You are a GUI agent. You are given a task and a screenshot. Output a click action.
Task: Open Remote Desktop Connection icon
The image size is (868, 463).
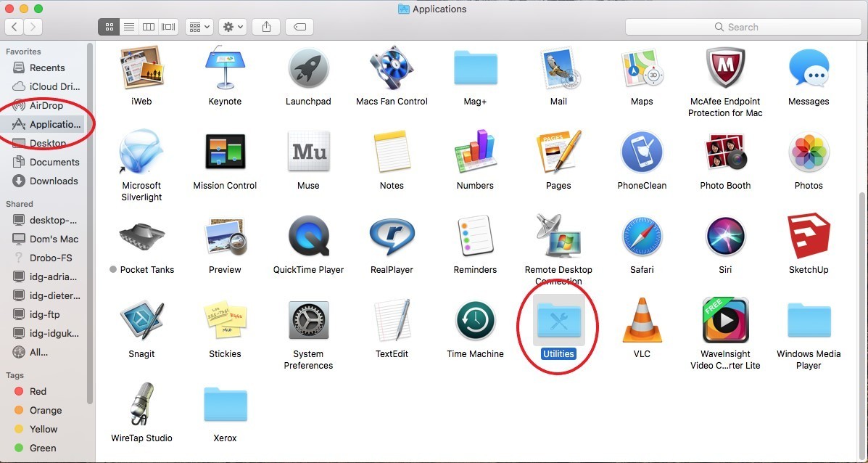click(x=558, y=237)
